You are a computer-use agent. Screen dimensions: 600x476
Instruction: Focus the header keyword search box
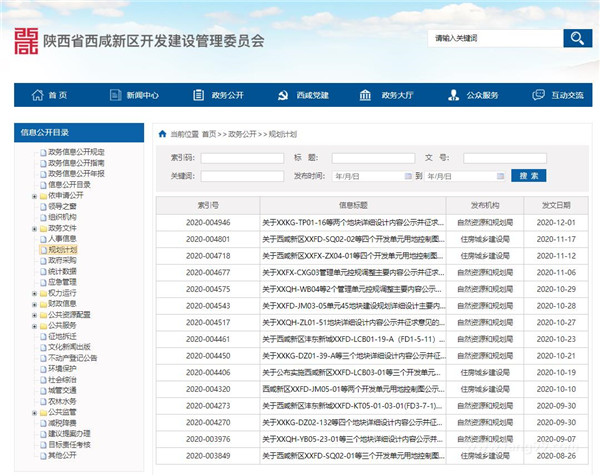click(x=496, y=38)
